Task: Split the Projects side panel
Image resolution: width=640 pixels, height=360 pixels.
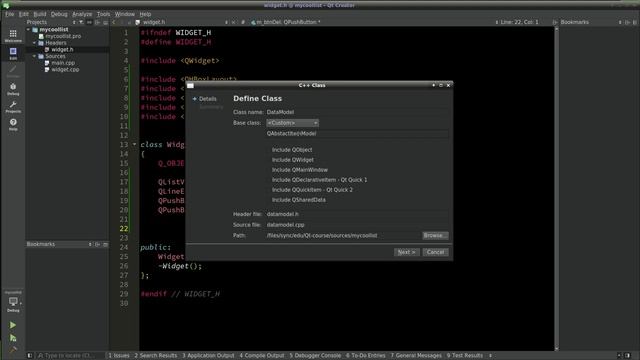Action: coord(98,22)
